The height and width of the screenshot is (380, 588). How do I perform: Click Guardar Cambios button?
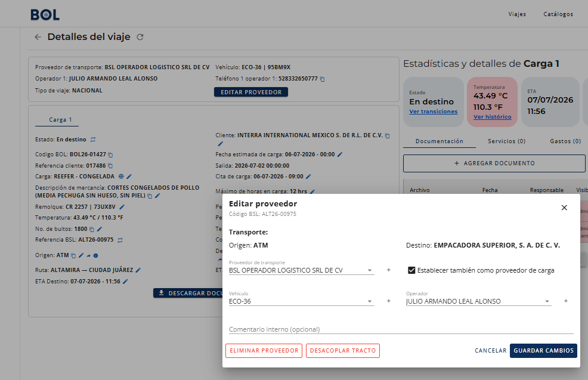(x=543, y=351)
